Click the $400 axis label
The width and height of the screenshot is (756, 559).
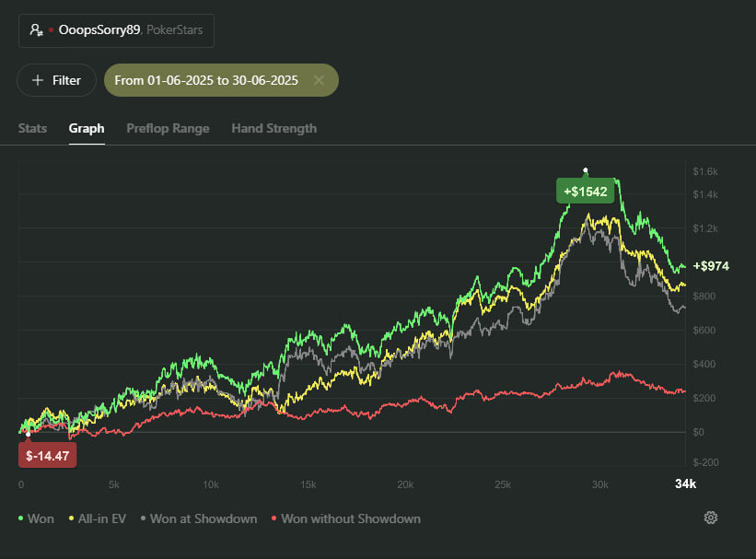704,364
